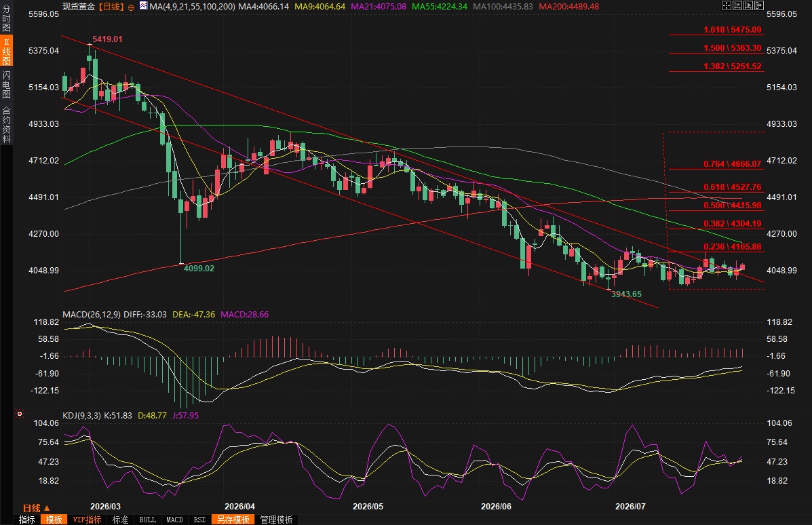812x525 pixels.
Task: Click the red dot marker beside KDJ panel
Action: pos(20,414)
